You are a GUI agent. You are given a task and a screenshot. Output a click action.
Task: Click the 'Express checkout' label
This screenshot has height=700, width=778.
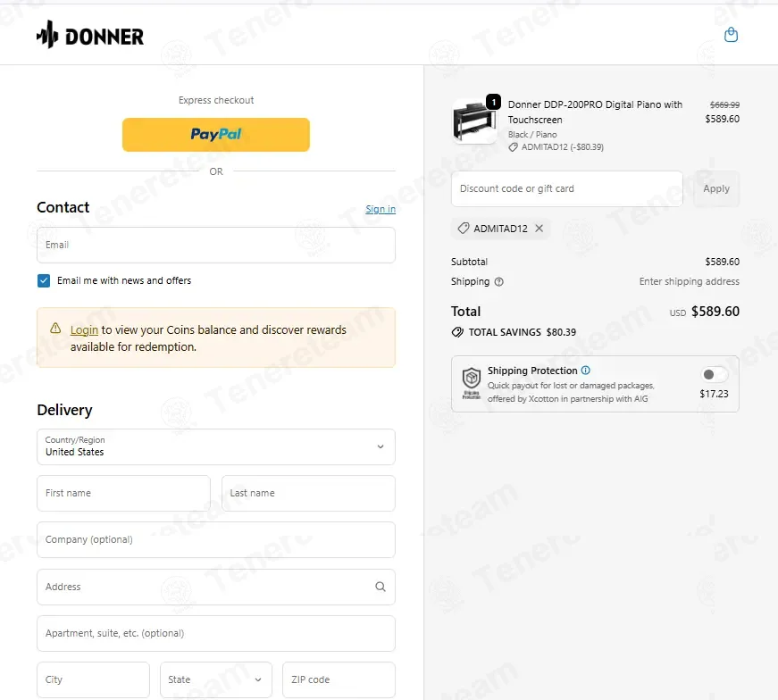coord(216,100)
